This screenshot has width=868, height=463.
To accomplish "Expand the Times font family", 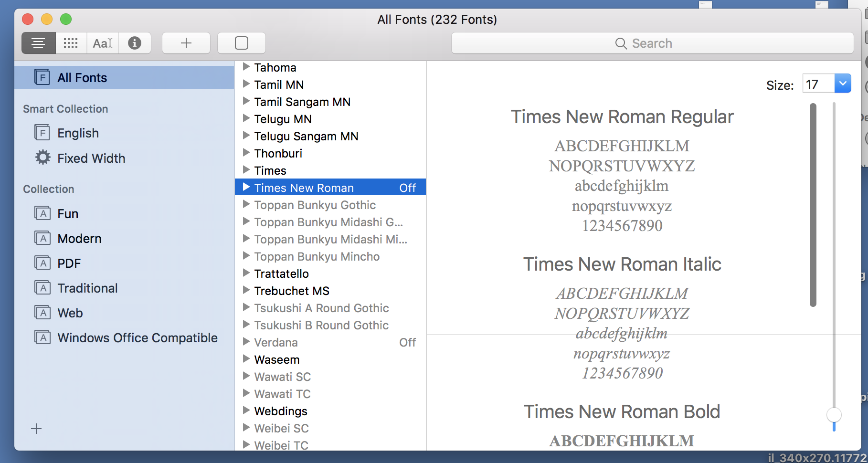I will 246,170.
